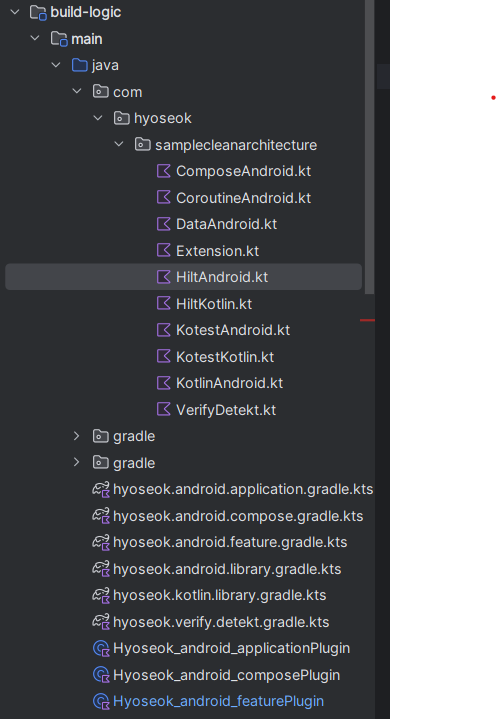496x719 pixels.
Task: Collapse the samplecleanarchitecture package chevron
Action: (x=119, y=144)
